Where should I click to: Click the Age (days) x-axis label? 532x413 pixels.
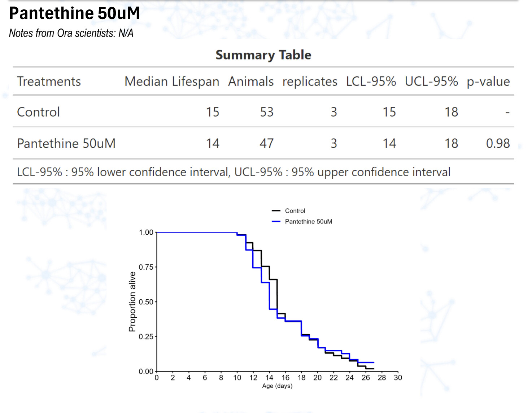click(277, 386)
